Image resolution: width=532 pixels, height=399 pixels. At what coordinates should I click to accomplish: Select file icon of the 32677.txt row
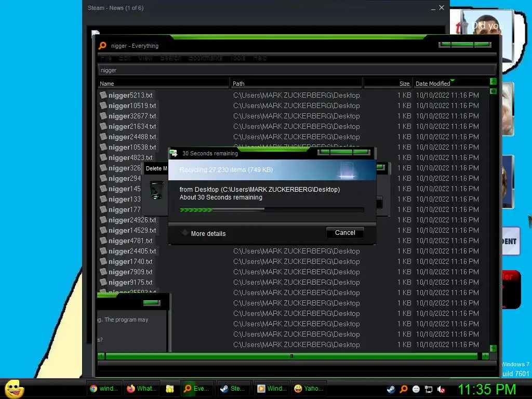point(103,116)
